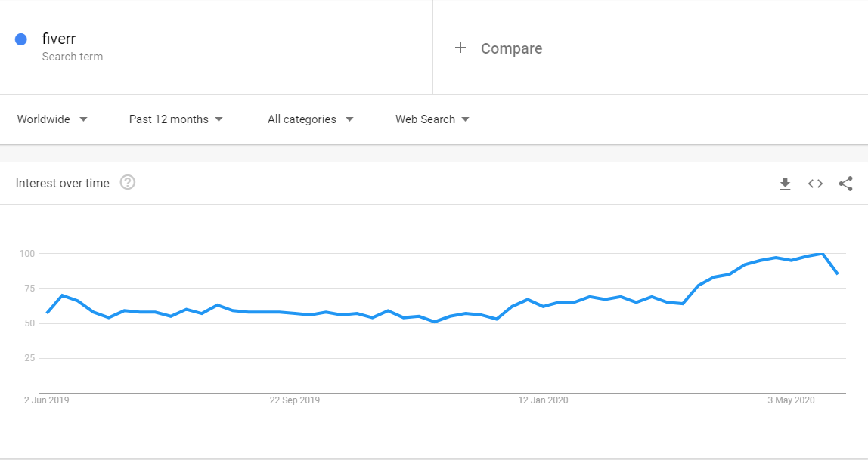This screenshot has width=868, height=460.
Task: Open the Worldwide region dropdown
Action: [52, 119]
